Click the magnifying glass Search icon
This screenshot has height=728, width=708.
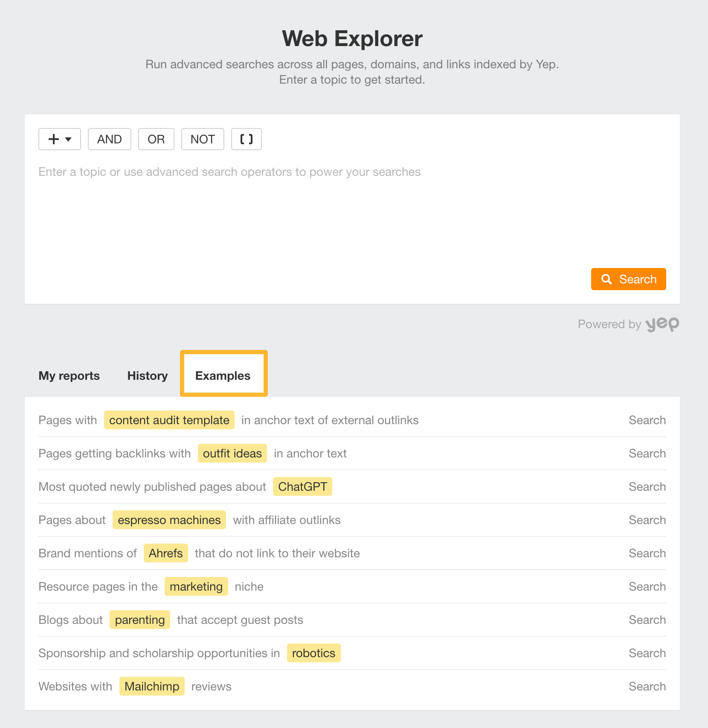point(607,279)
